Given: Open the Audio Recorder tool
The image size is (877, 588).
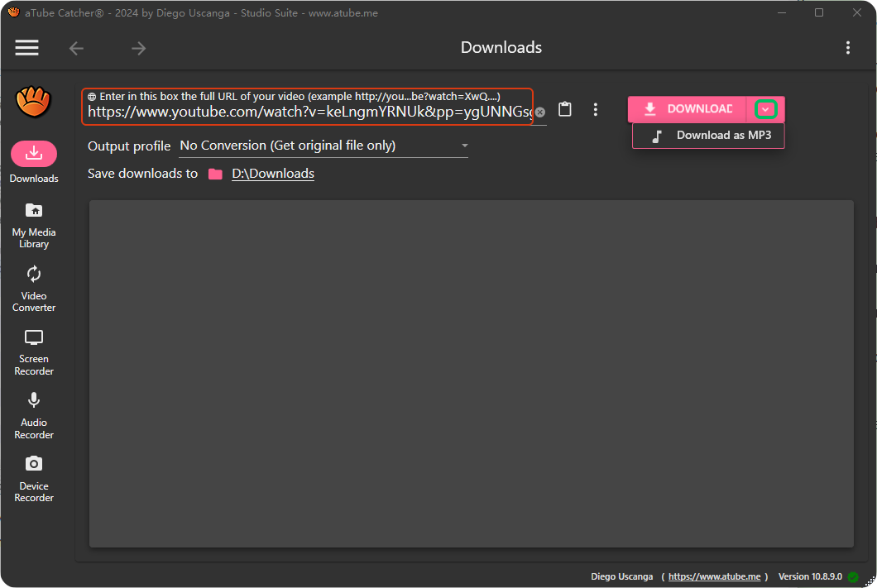Looking at the screenshot, I should pyautogui.click(x=34, y=415).
